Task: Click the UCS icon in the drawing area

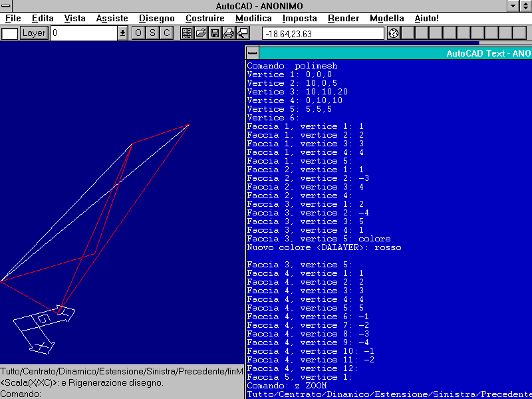Action: [44, 330]
